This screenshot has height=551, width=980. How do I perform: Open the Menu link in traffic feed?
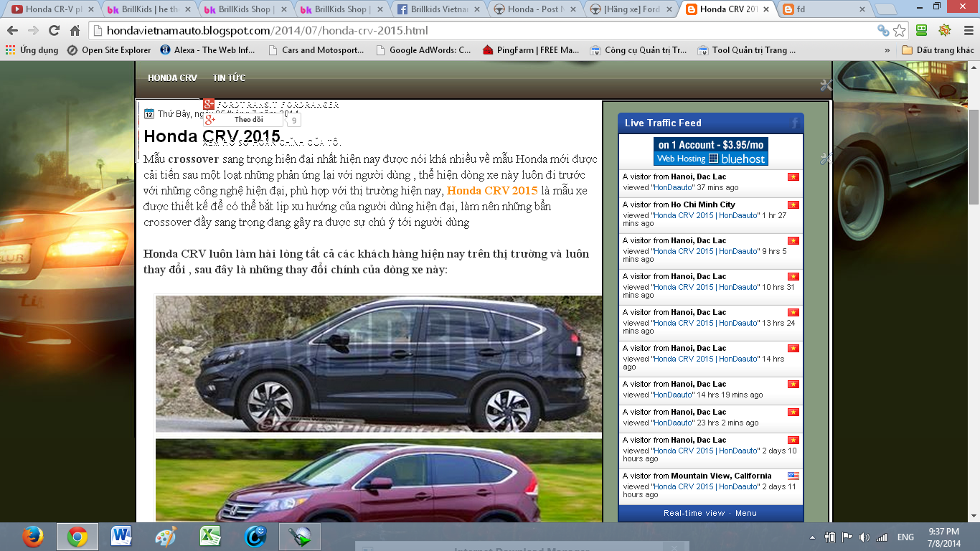pyautogui.click(x=746, y=513)
